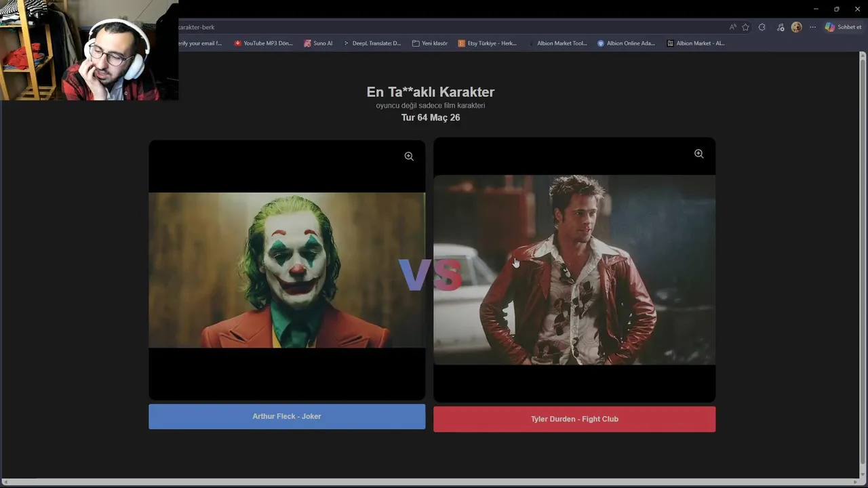The width and height of the screenshot is (868, 488).
Task: Open DeepL Translate bookmark
Action: click(372, 43)
